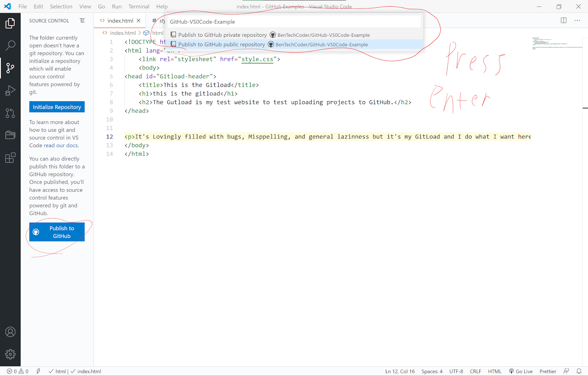Change language mode via HTML status item
The width and height of the screenshot is (588, 376).
click(495, 371)
